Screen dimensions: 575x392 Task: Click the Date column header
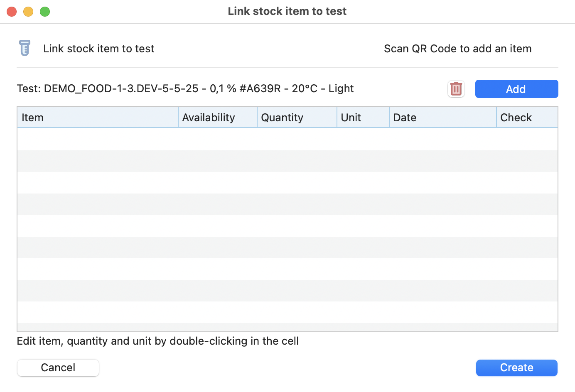coord(442,118)
